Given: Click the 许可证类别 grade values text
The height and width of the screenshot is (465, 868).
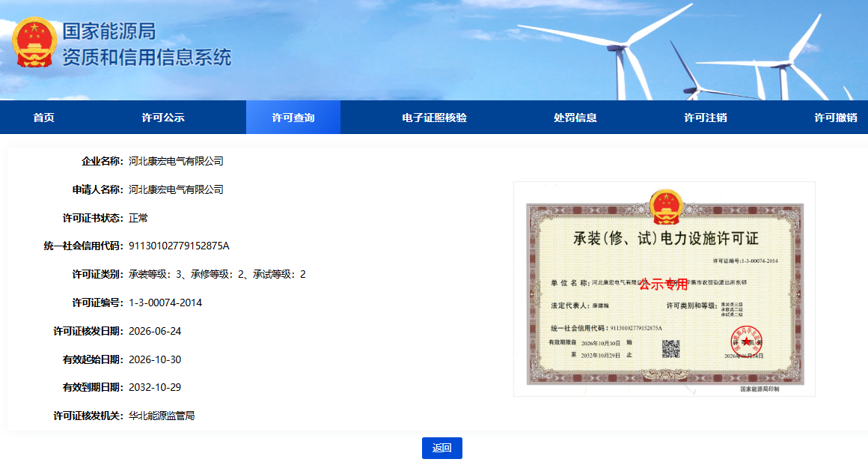Looking at the screenshot, I should 217,274.
